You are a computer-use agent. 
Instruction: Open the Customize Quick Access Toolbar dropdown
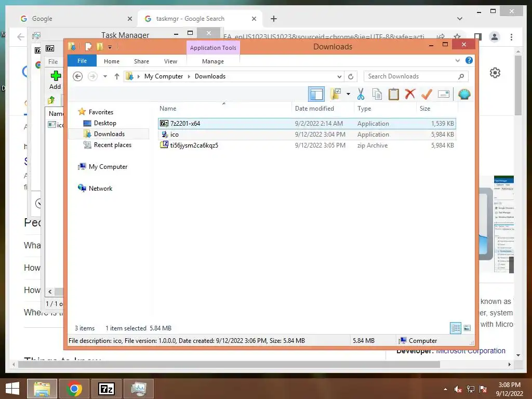click(110, 47)
